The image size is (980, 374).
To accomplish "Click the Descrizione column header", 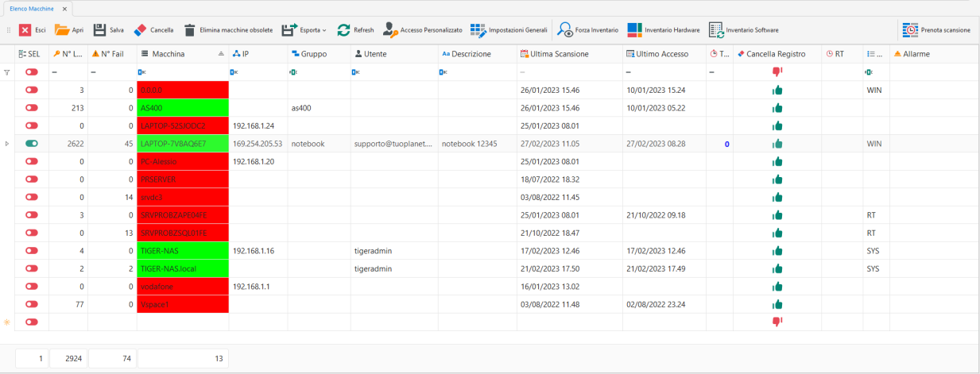I will [x=477, y=54].
